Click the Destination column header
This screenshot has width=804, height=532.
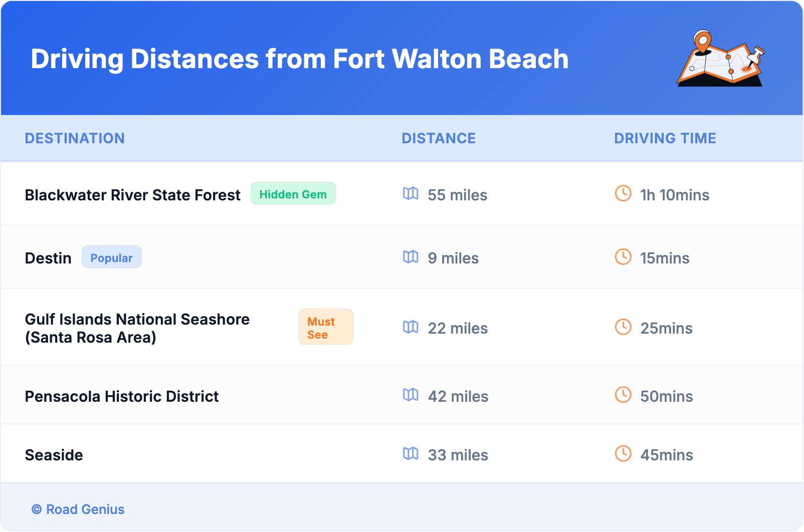click(x=75, y=138)
